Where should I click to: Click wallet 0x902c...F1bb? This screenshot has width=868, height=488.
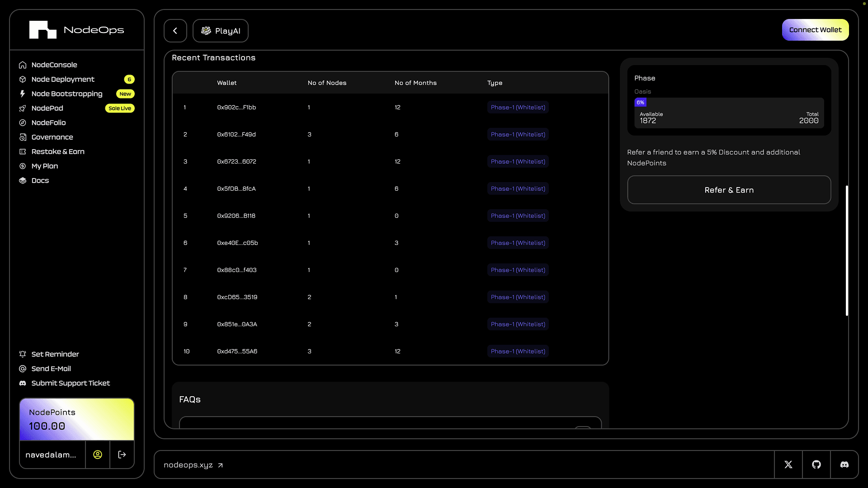point(236,108)
